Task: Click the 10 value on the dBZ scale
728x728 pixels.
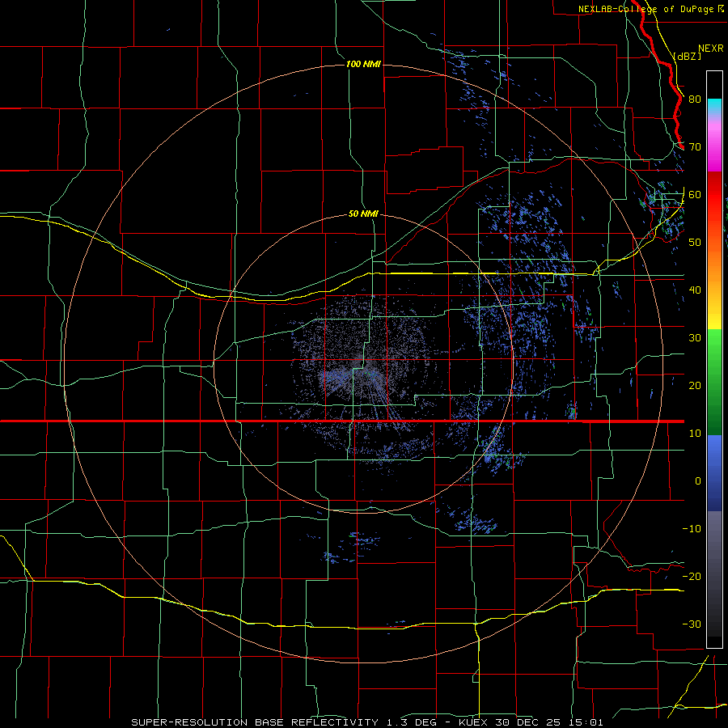Action: point(695,434)
